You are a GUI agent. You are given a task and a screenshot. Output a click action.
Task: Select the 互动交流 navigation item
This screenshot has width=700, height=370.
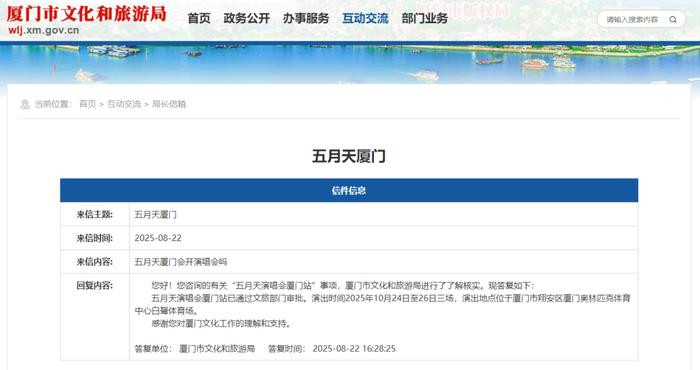365,18
